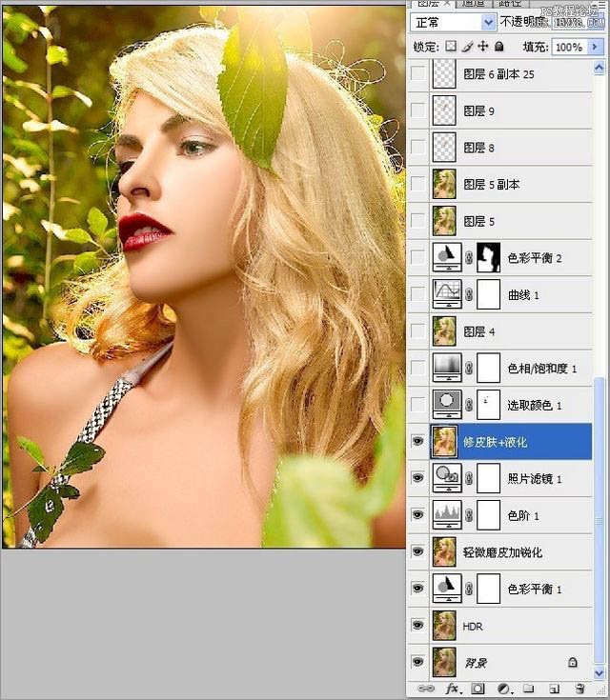Toggle lock image pixels brush icon
This screenshot has height=700, width=610.
click(467, 47)
